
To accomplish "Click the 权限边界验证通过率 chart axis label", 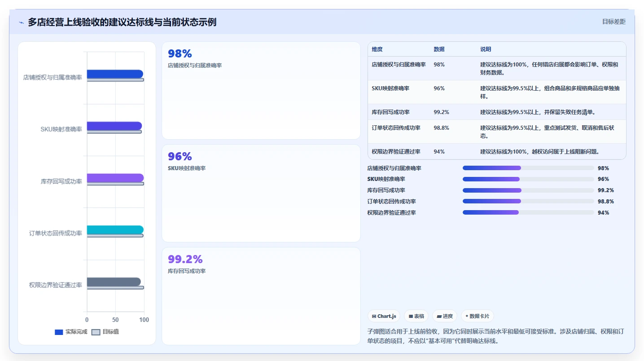I will pos(56,285).
